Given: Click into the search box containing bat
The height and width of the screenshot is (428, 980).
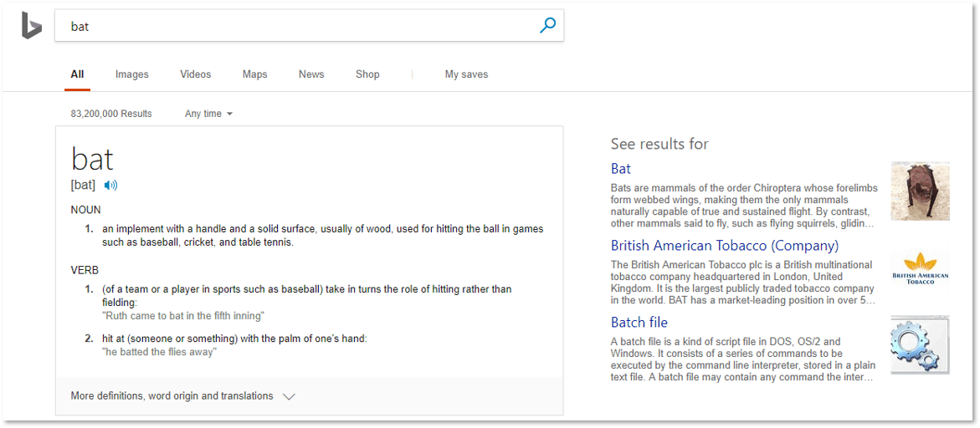Looking at the screenshot, I should (310, 26).
